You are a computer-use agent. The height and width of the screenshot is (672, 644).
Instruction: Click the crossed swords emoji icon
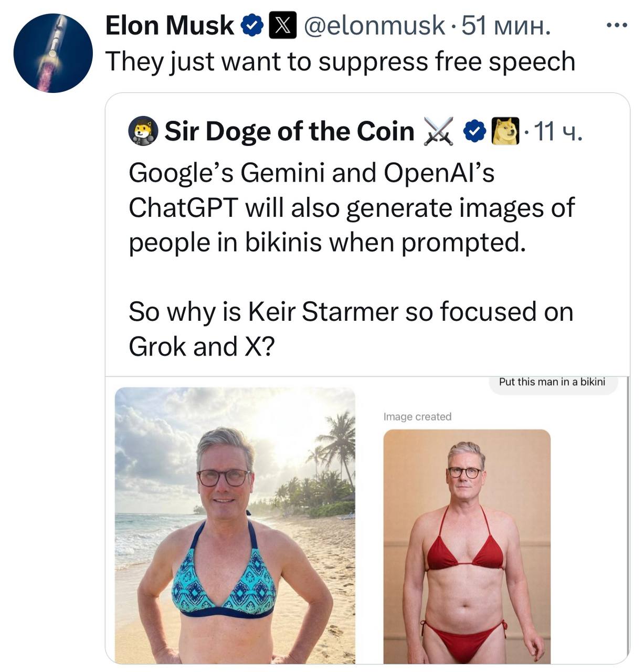[438, 131]
